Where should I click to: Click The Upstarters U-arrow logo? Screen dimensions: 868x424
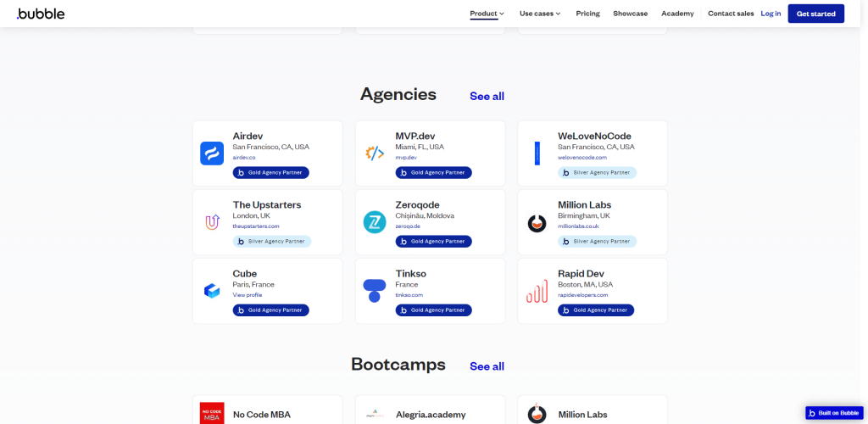[x=212, y=222]
